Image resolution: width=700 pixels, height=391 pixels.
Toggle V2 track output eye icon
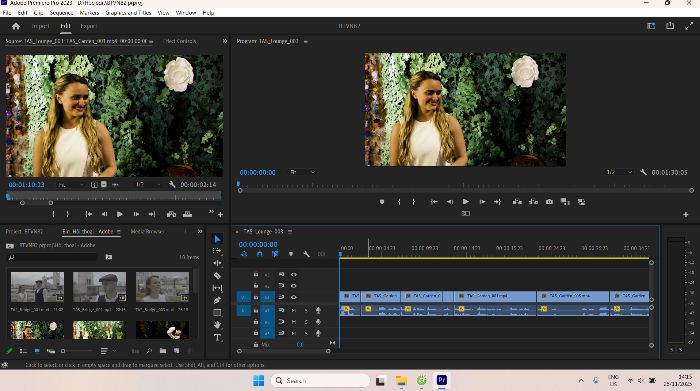click(294, 286)
